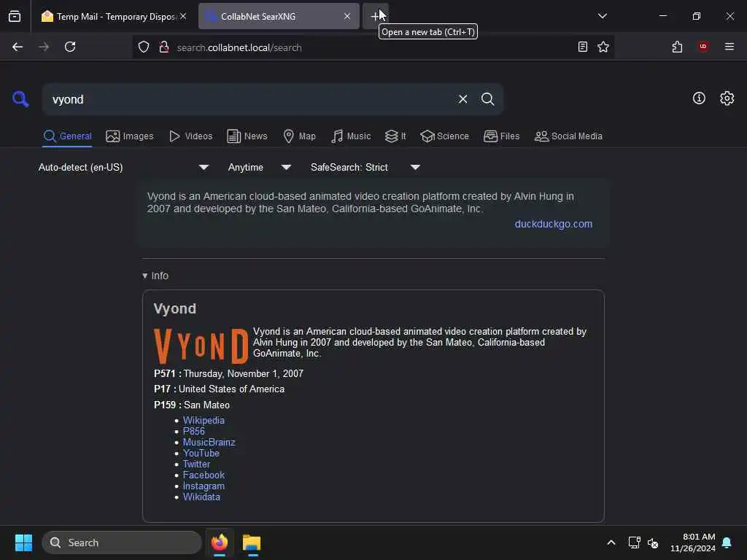Screen dimensions: 747x560
Task: Open the Facebook link
Action: click(204, 475)
